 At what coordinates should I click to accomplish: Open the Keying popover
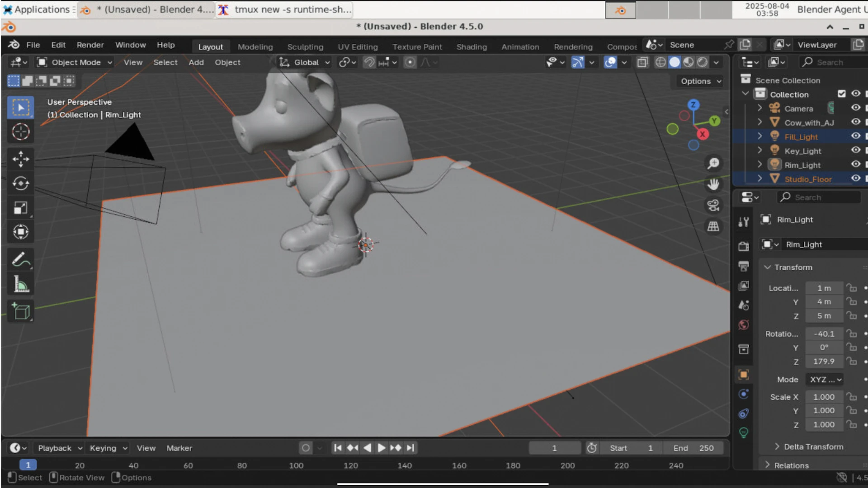108,448
